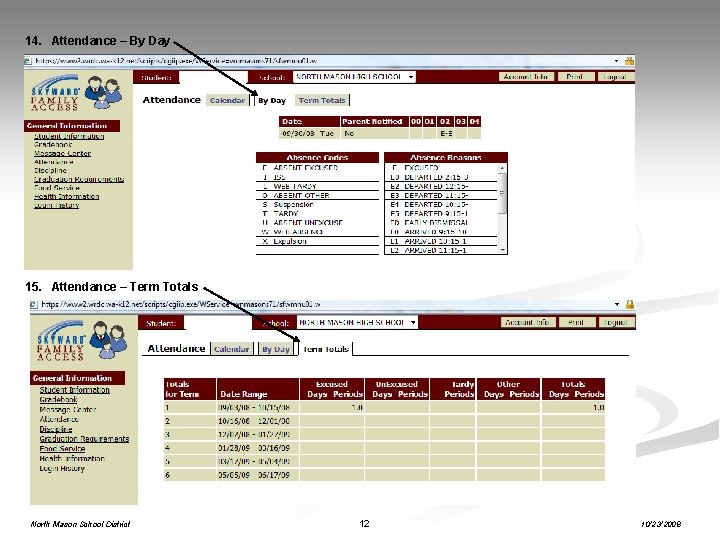The height and width of the screenshot is (540, 720).
Task: Click page icon before URL in Term Totals screenshot
Action: point(34,304)
